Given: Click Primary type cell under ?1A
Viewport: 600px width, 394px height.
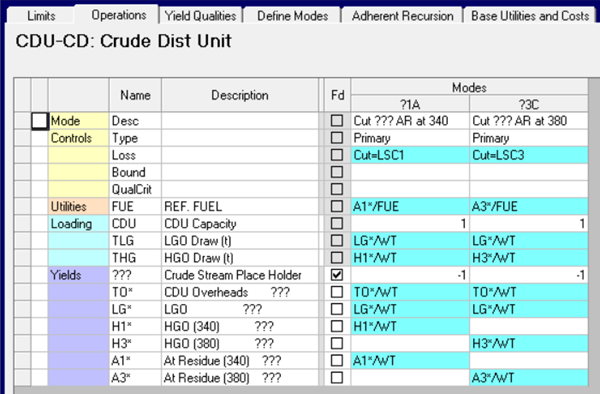Looking at the screenshot, I should click(x=410, y=138).
